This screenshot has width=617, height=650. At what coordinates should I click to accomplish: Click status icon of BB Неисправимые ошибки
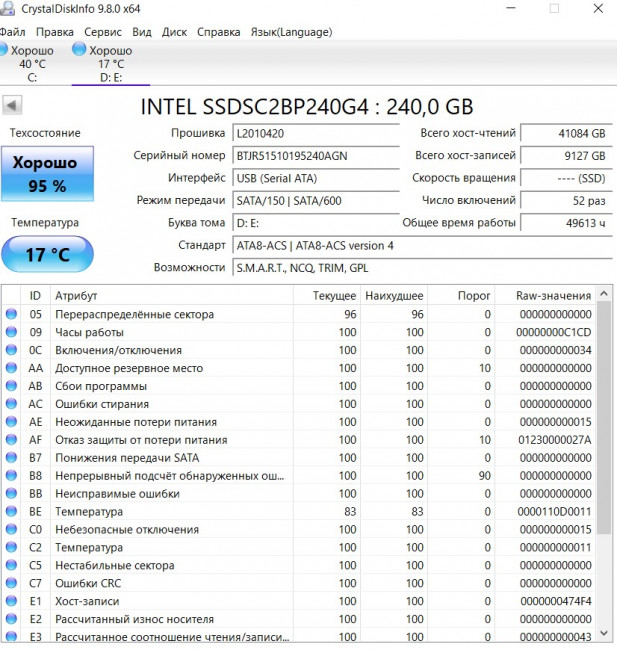[x=11, y=493]
